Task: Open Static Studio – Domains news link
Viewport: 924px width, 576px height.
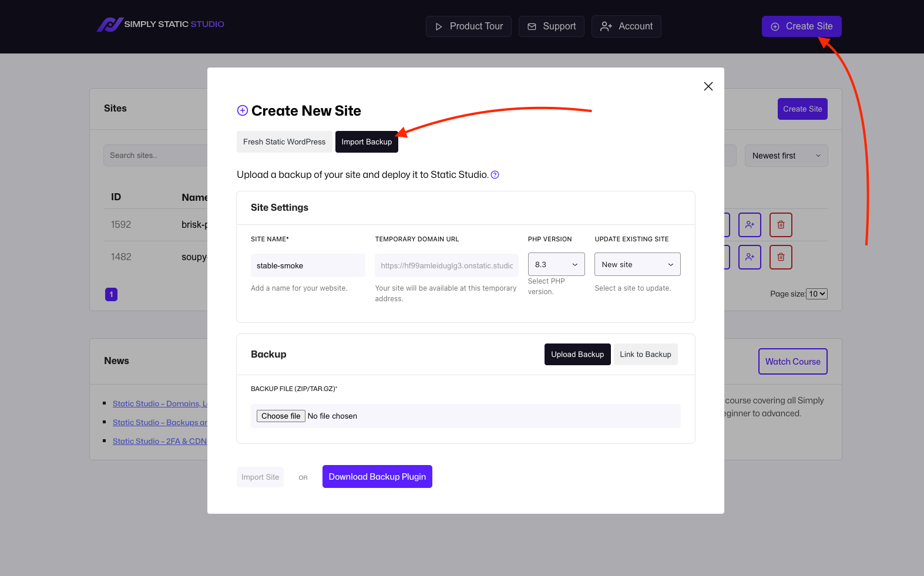Action: tap(160, 404)
